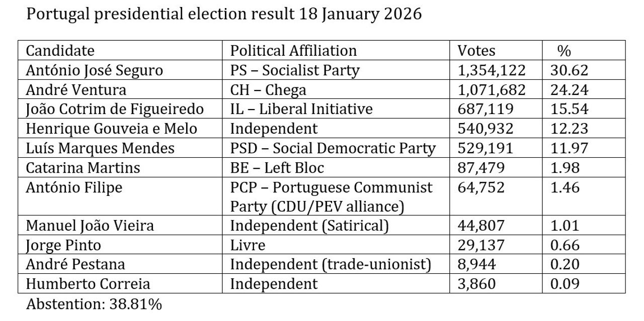The image size is (644, 321).
Task: Select the 'CH – Chega' cell
Action: click(x=268, y=90)
